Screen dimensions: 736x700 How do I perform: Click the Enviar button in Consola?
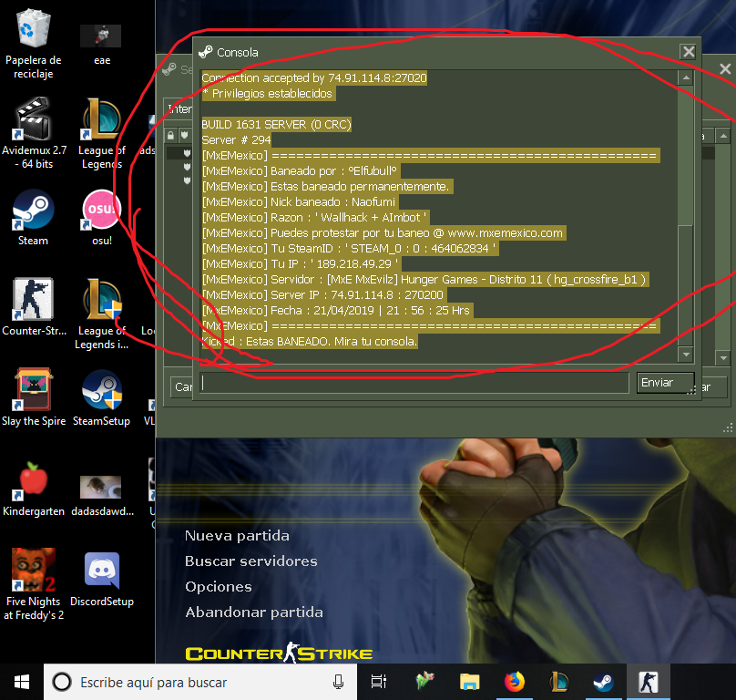coord(665,383)
